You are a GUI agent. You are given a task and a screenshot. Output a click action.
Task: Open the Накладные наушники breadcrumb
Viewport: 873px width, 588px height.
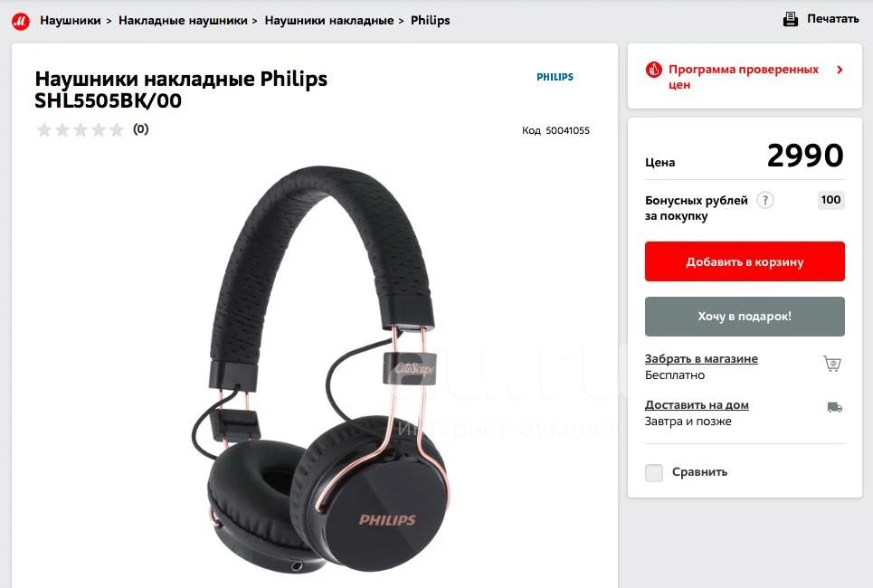point(183,21)
